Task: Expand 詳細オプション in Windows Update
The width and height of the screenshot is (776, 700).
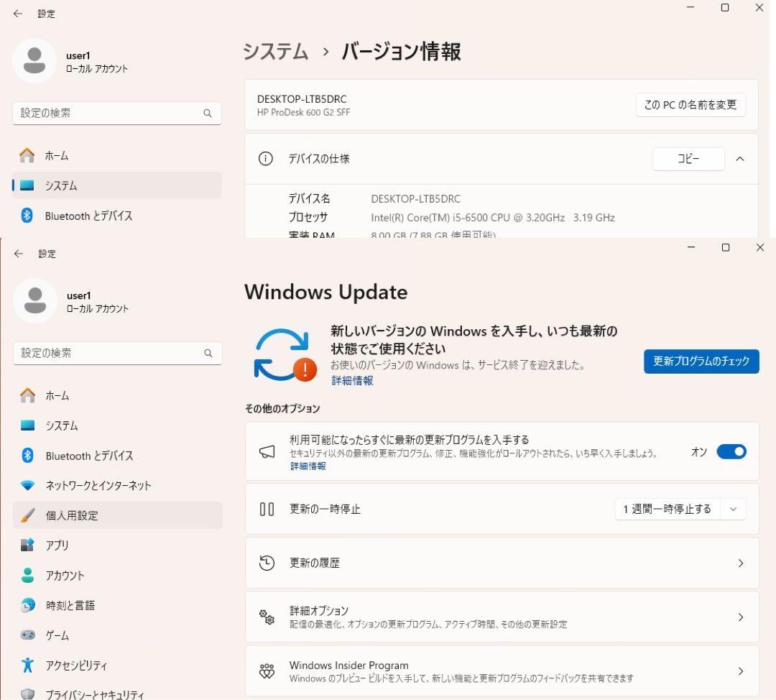Action: [740, 617]
